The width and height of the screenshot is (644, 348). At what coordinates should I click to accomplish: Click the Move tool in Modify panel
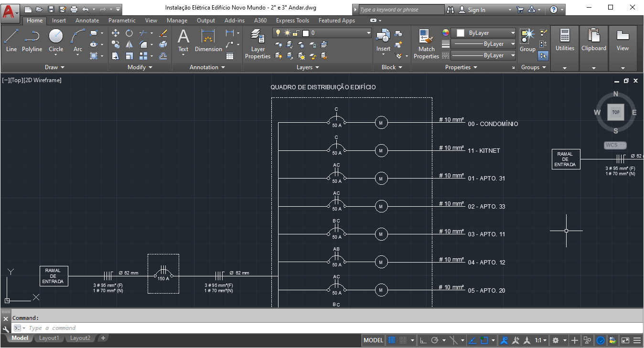[x=116, y=33]
